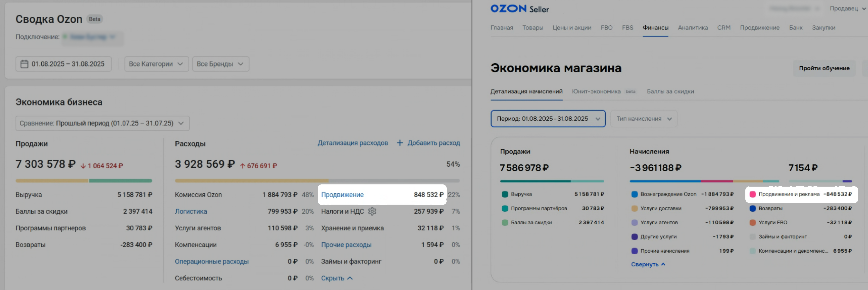Click the OZON Seller logo
This screenshot has width=868, height=290.
[519, 9]
